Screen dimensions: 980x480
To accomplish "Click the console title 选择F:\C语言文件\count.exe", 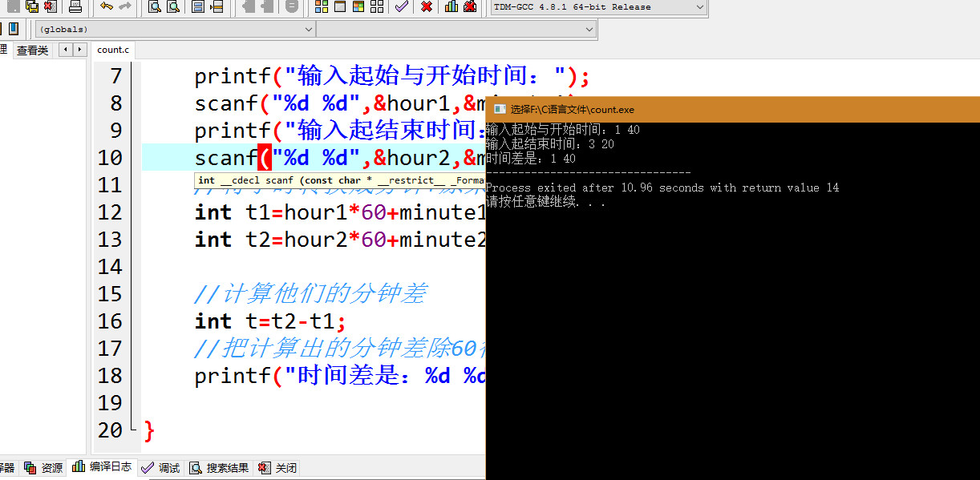I will coord(573,109).
